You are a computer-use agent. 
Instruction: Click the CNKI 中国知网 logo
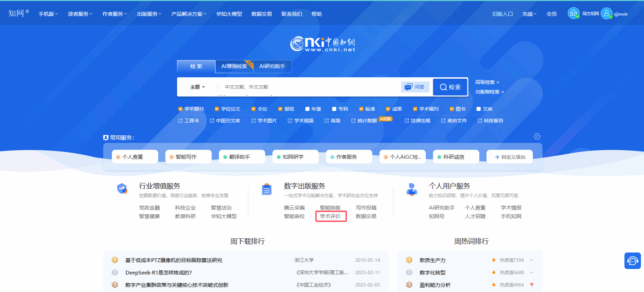click(323, 44)
